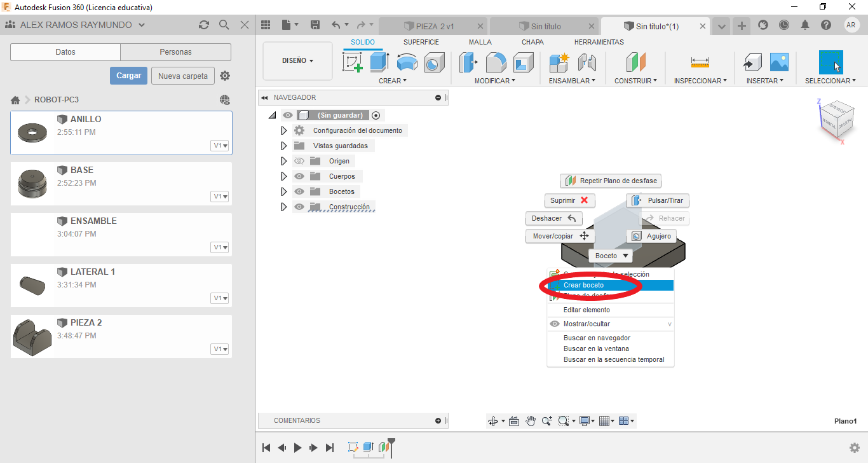Open data panel settings gear
Image resolution: width=868 pixels, height=463 pixels.
click(225, 76)
